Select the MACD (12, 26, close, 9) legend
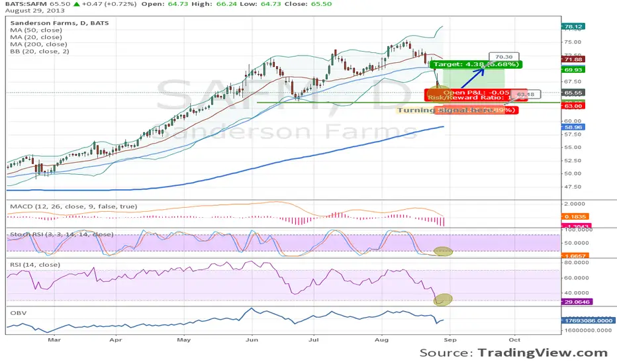The width and height of the screenshot is (617, 364). pyautogui.click(x=73, y=206)
